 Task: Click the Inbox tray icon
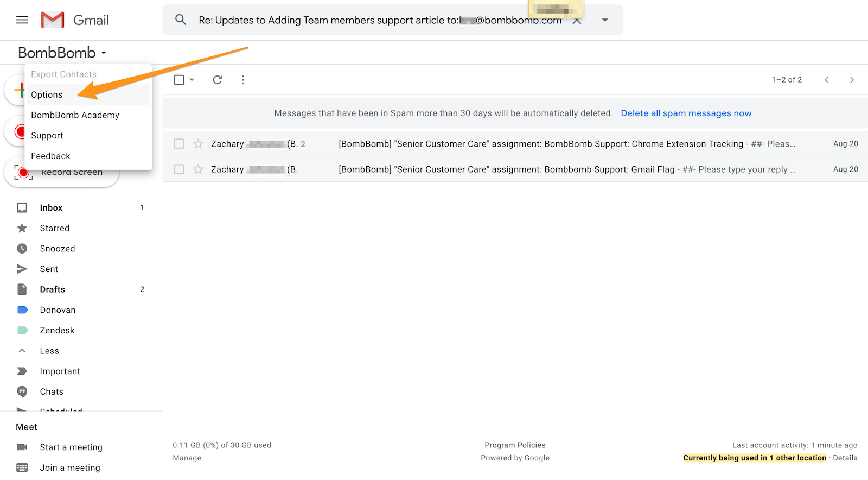22,208
